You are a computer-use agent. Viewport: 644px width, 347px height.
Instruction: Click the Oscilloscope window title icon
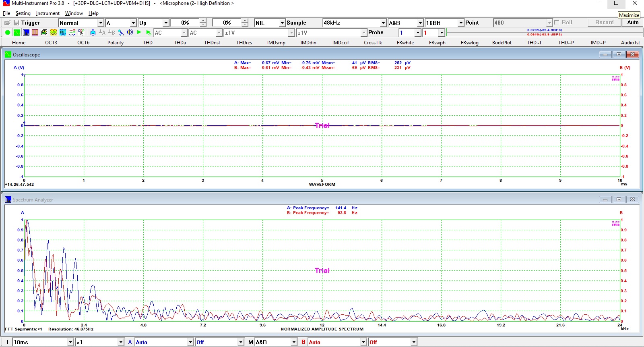coord(8,54)
